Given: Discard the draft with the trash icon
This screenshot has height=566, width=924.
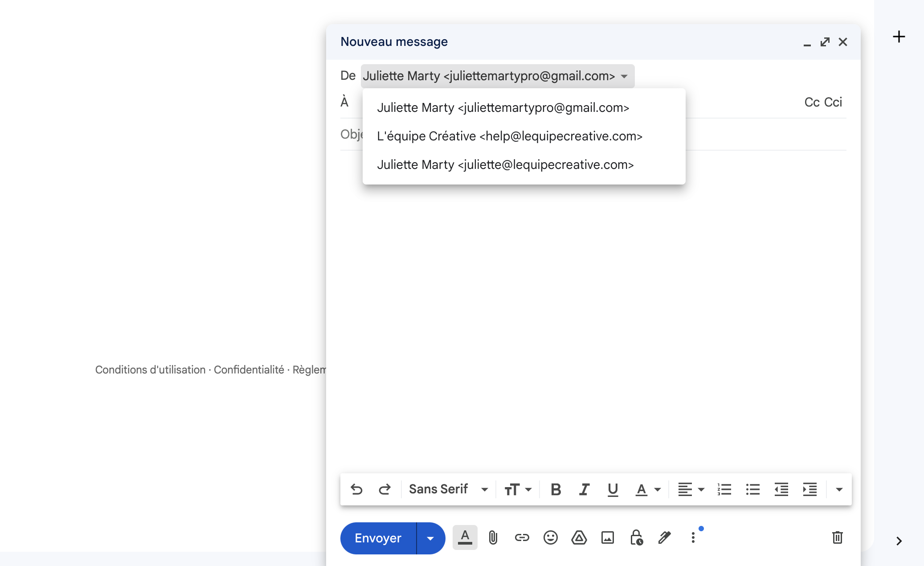Looking at the screenshot, I should tap(837, 537).
